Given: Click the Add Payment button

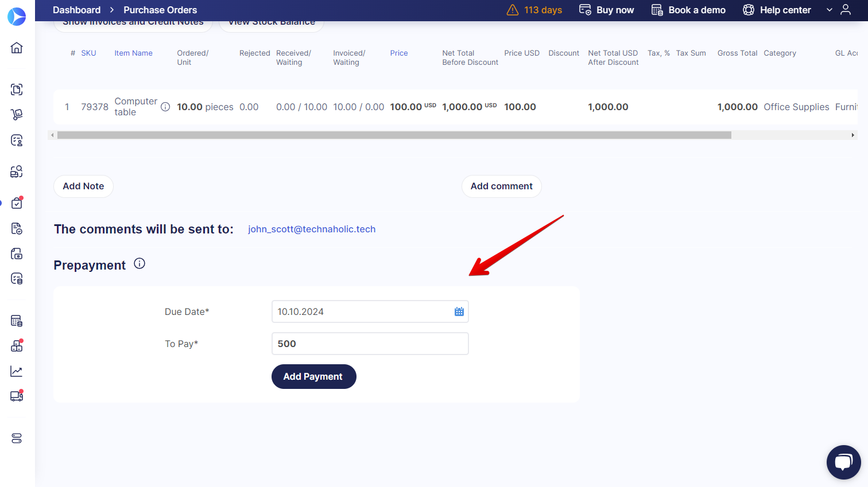Looking at the screenshot, I should tap(313, 376).
